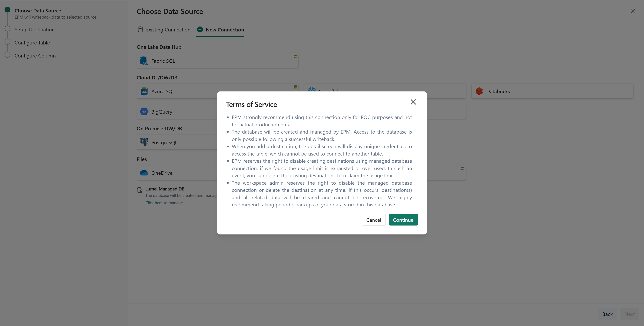This screenshot has width=644, height=326.
Task: Pick the PostgreSQL elephant icon
Action: coord(144,142)
